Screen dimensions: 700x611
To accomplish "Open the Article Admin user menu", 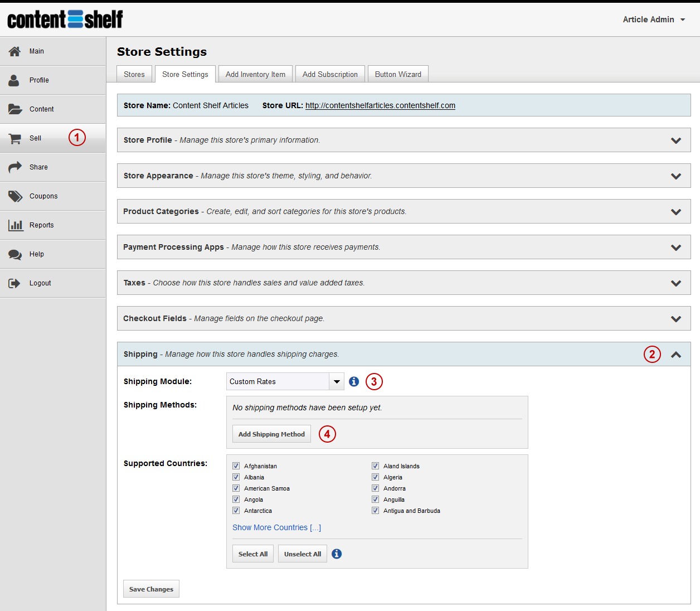I will coord(654,20).
